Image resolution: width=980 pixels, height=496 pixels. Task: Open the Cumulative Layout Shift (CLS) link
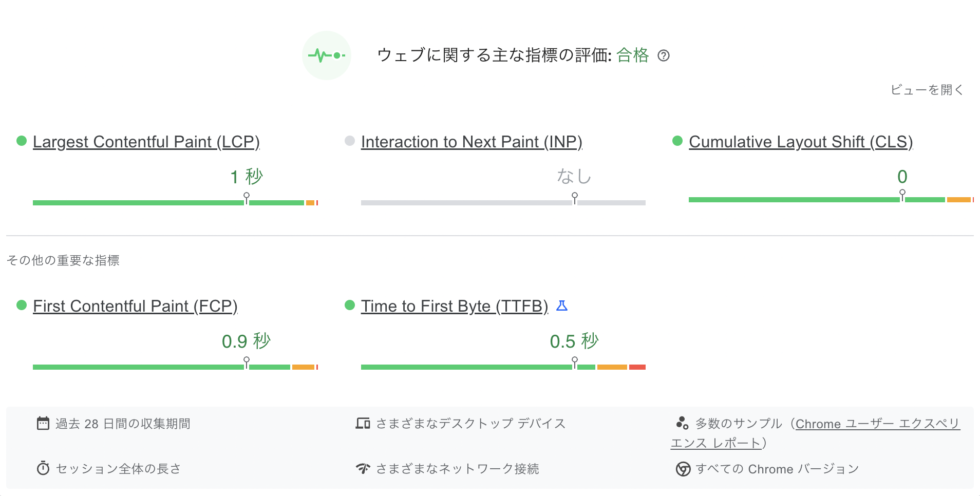(801, 142)
